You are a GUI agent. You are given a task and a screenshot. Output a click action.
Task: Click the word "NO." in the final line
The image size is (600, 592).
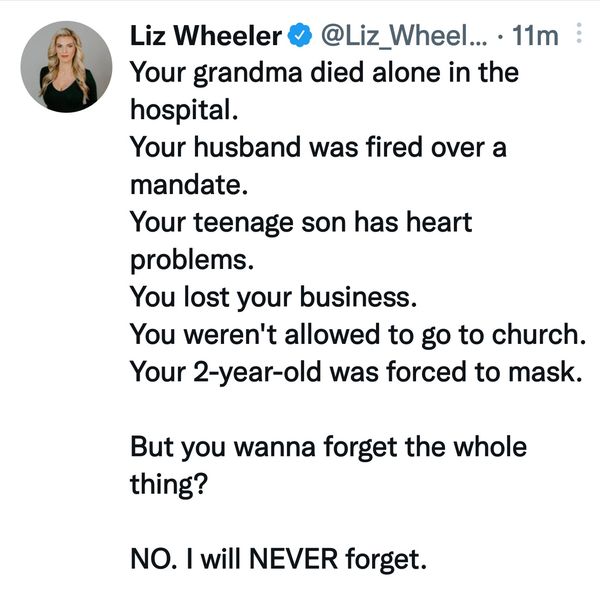click(154, 559)
